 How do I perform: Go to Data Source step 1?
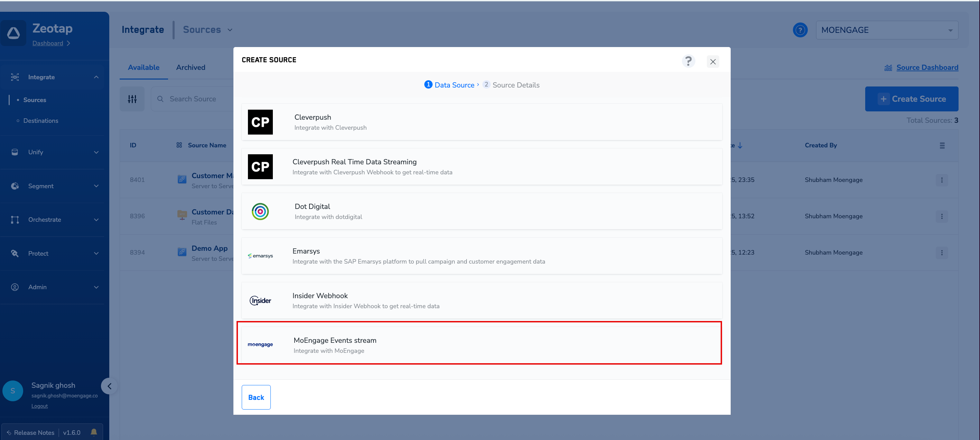[x=449, y=85]
